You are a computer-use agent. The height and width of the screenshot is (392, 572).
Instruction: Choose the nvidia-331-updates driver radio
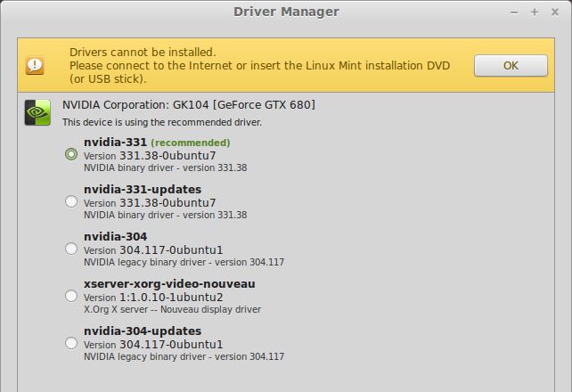coord(71,201)
